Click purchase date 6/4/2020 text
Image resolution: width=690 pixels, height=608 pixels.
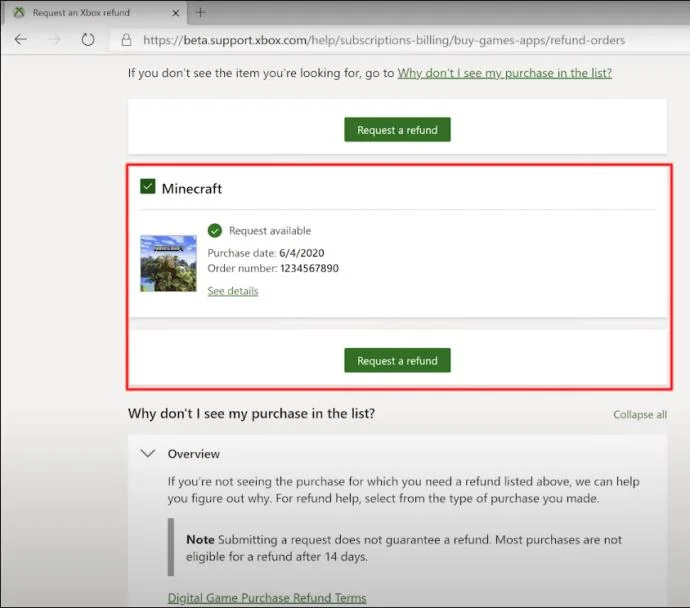pos(302,253)
